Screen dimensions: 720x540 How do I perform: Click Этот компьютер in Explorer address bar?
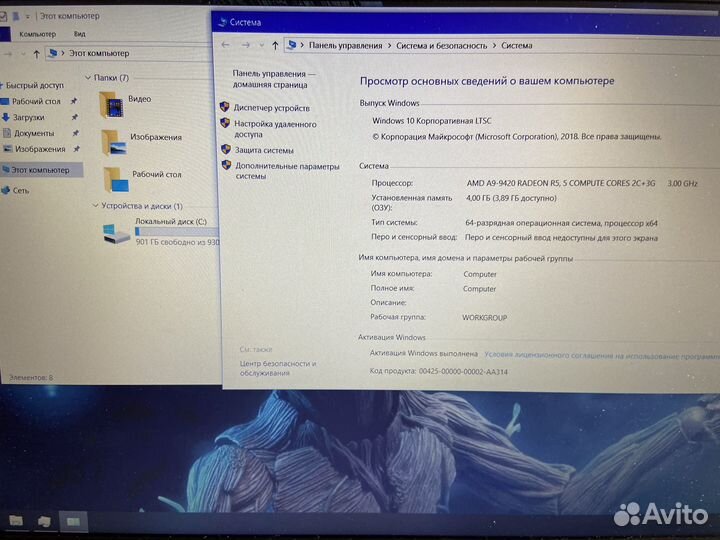click(99, 53)
